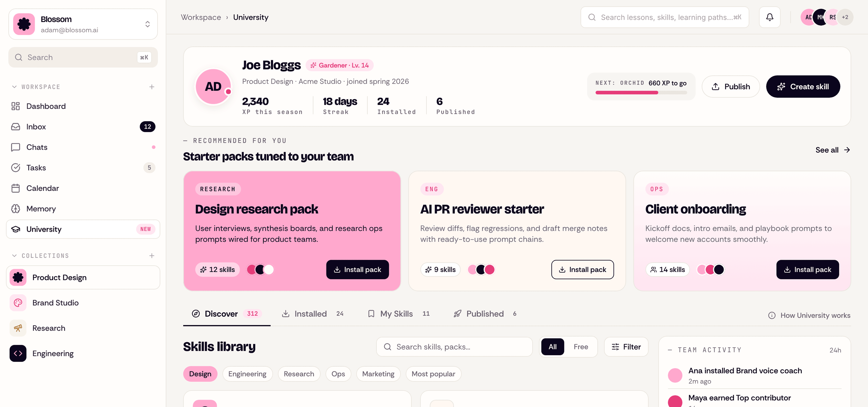Install the AI PR reviewer starter pack
The image size is (868, 407).
582,269
